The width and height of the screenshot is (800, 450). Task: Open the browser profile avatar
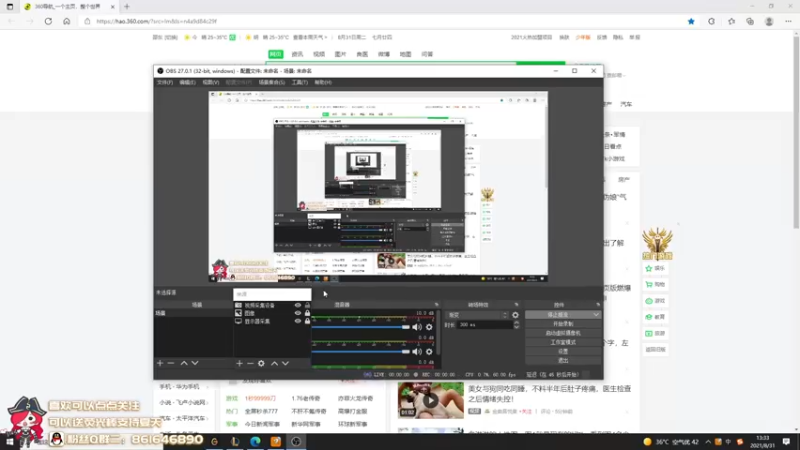(769, 21)
